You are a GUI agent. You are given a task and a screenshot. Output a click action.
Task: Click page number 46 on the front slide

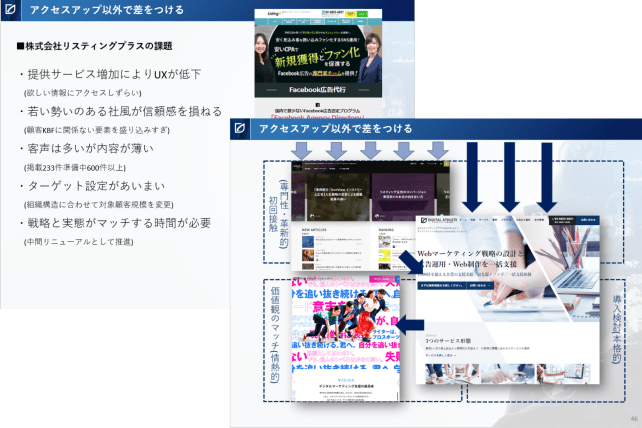634,419
